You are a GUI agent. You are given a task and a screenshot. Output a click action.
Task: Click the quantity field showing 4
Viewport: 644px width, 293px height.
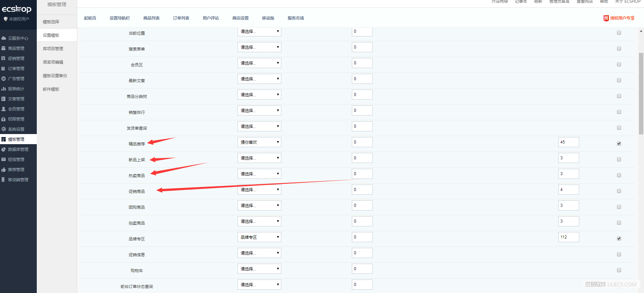pos(569,190)
